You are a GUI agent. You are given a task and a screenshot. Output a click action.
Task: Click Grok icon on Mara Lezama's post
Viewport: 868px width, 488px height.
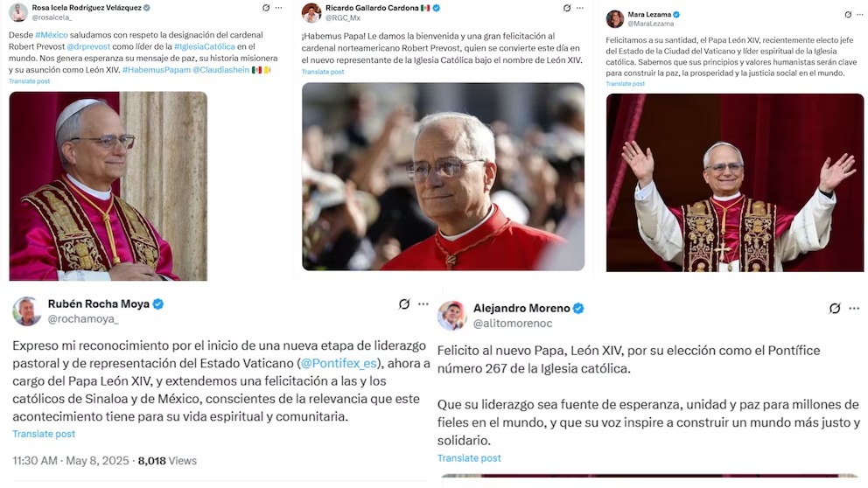point(848,14)
